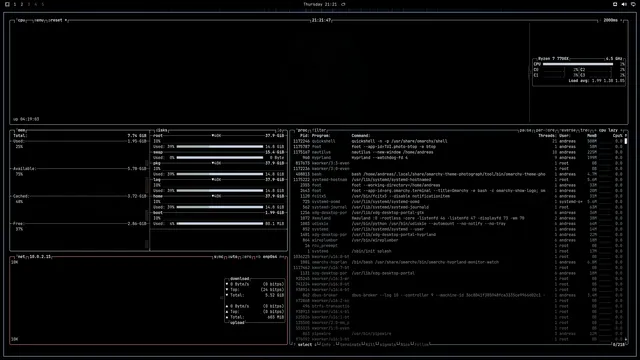Select the pipewire process row
Screen dimensions: 640x360
point(457,334)
